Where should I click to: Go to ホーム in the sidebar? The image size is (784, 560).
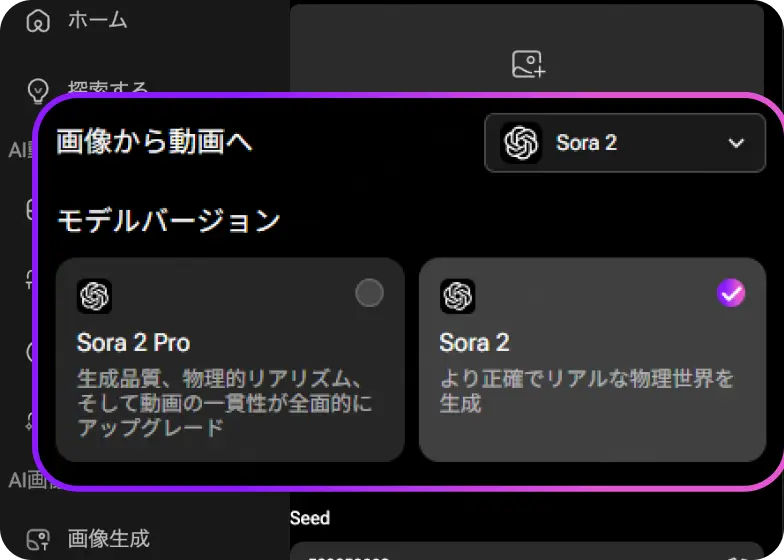coord(97,20)
